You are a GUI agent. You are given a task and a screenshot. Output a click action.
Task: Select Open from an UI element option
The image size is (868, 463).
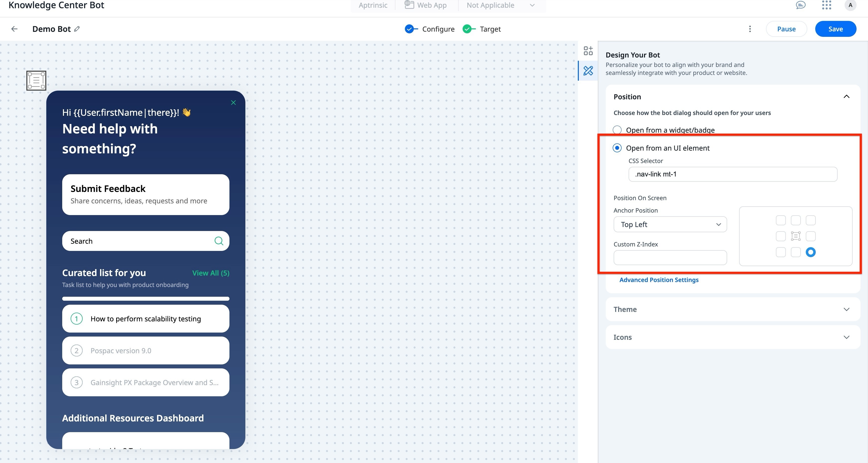[x=617, y=148]
